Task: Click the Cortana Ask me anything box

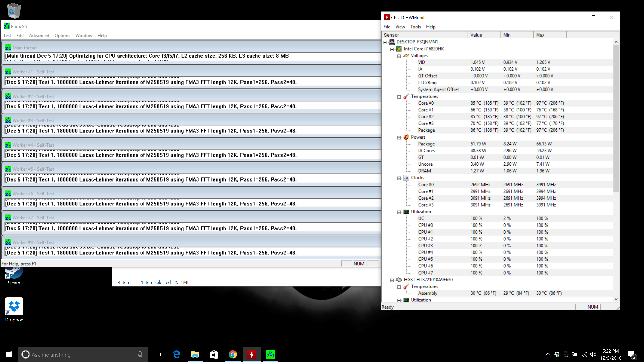Action: [x=83, y=354]
